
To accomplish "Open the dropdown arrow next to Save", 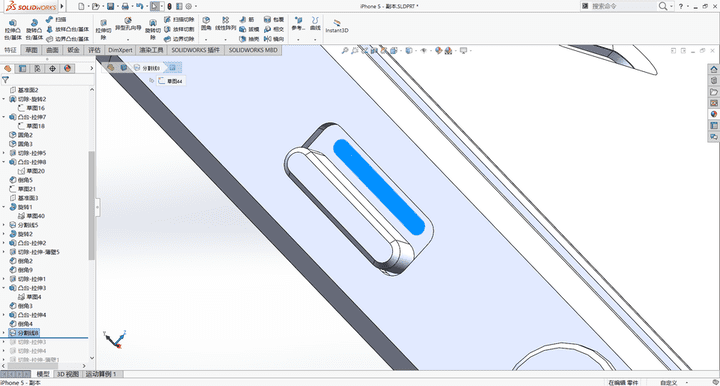I will pyautogui.click(x=117, y=6).
